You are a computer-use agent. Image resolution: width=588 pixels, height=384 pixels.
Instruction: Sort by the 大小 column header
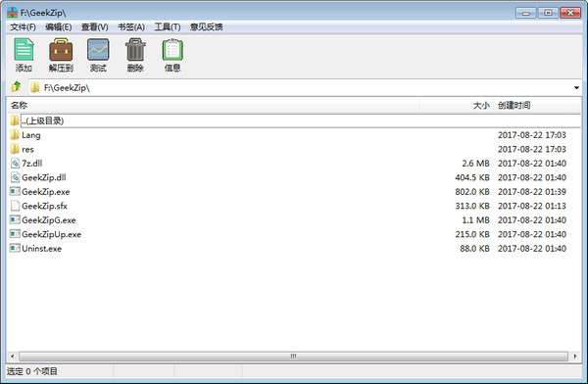481,106
